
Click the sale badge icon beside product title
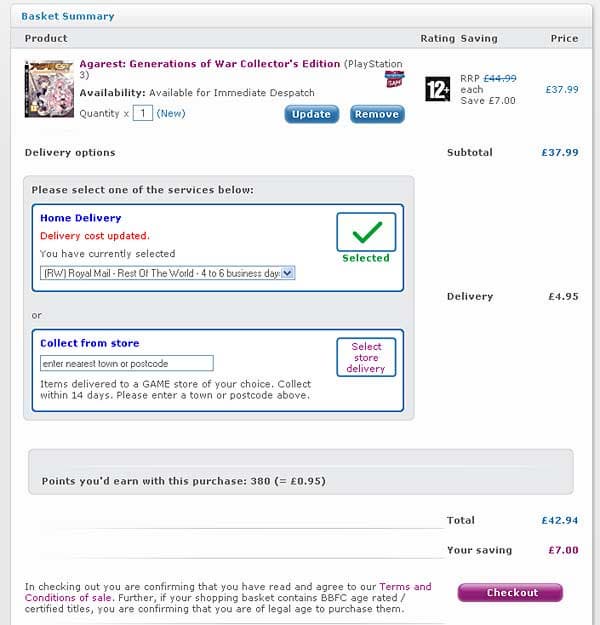(x=394, y=78)
